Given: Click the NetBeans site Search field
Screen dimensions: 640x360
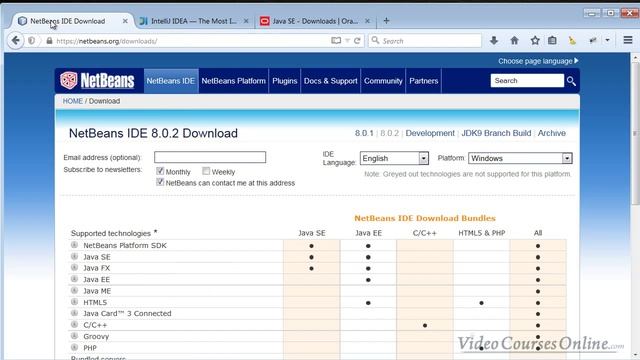Looking at the screenshot, I should tap(527, 81).
